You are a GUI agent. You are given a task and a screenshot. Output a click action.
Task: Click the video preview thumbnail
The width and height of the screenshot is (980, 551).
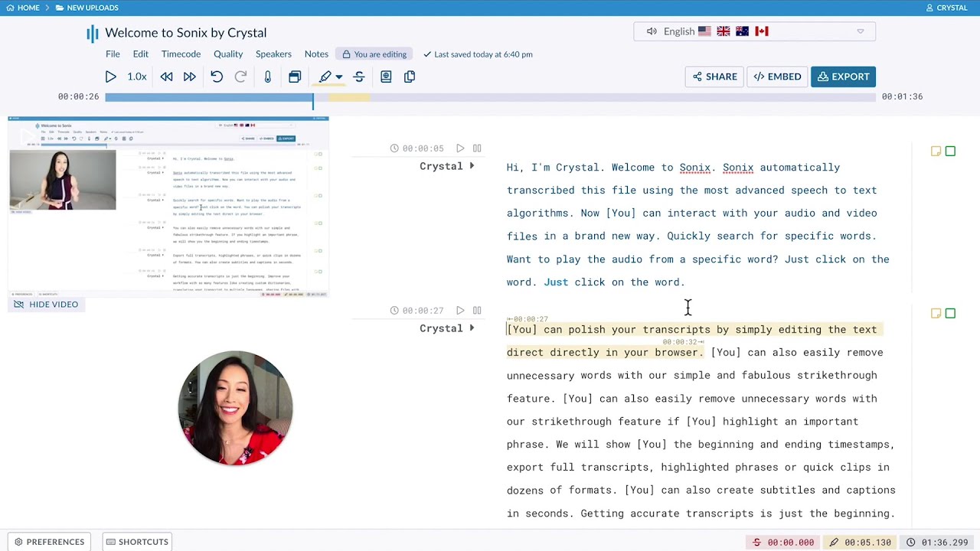(168, 207)
